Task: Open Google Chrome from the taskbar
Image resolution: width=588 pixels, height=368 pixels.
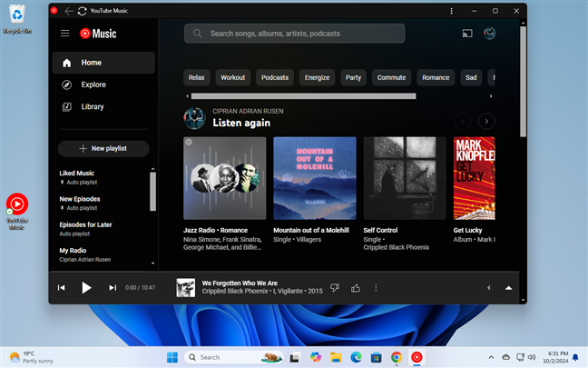Action: 397,357
